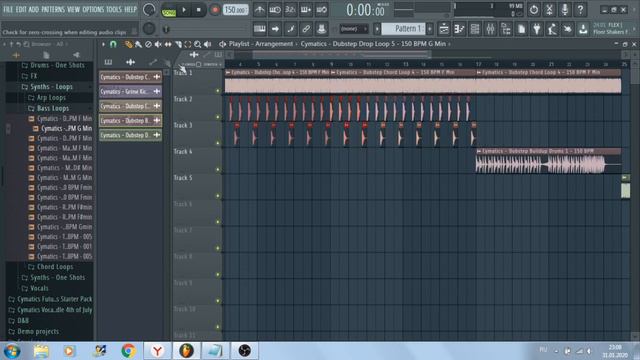The width and height of the screenshot is (640, 360).
Task: Mute Track 7 via its green dot
Action: (218, 248)
